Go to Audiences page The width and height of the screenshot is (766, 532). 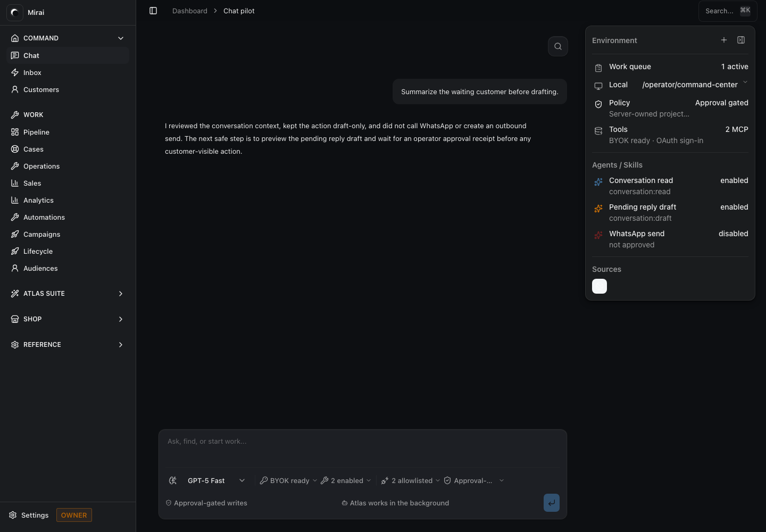68,268
